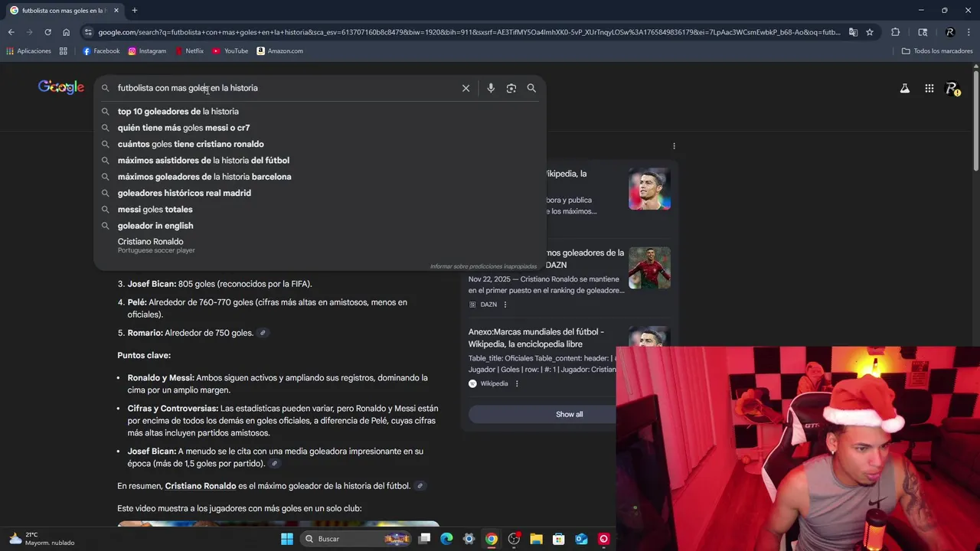Click the Chrome address bar URL

(x=469, y=32)
